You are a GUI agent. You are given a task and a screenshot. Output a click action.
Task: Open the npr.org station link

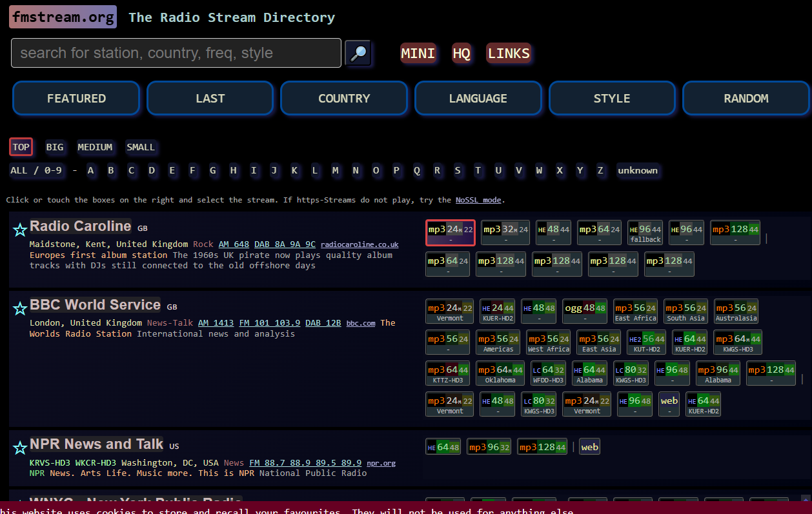click(380, 462)
